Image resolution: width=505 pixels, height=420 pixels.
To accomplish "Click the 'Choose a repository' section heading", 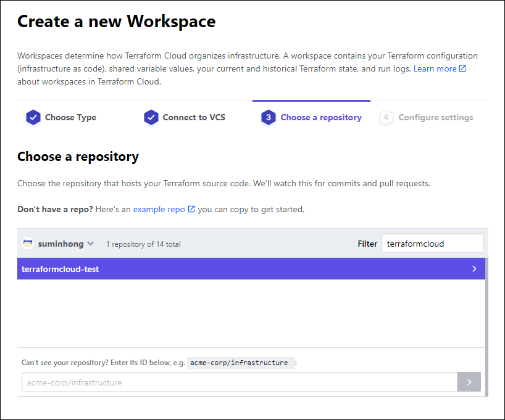I will coord(78,157).
